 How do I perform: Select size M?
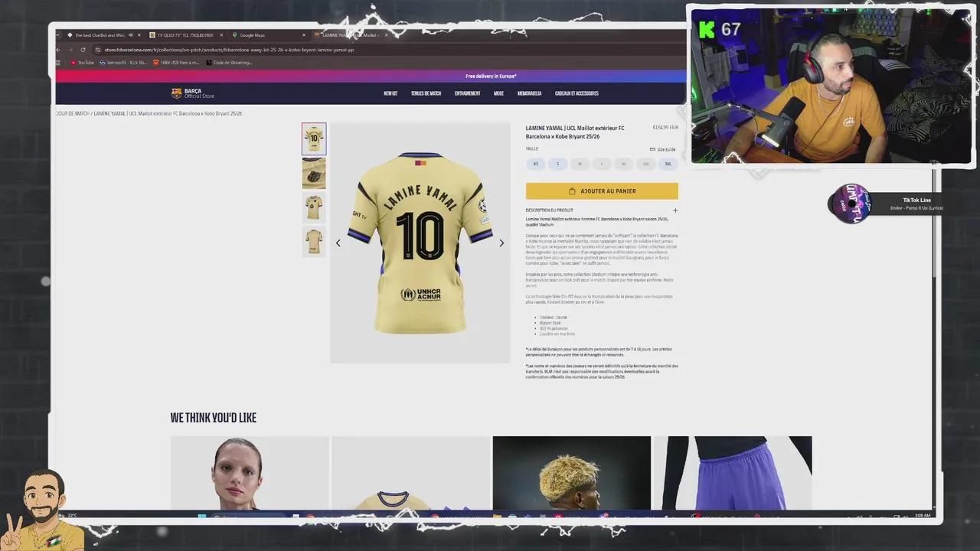point(580,164)
